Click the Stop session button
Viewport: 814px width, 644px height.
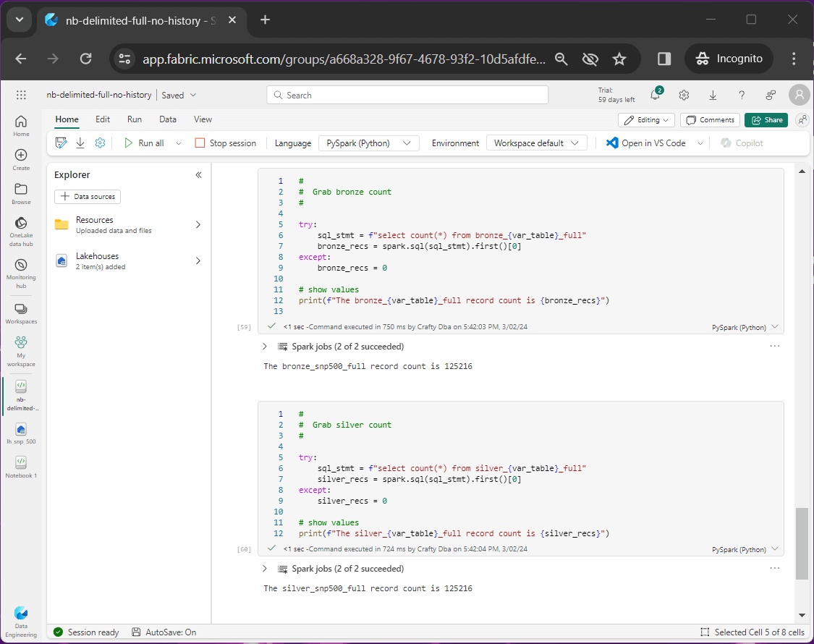(x=225, y=143)
